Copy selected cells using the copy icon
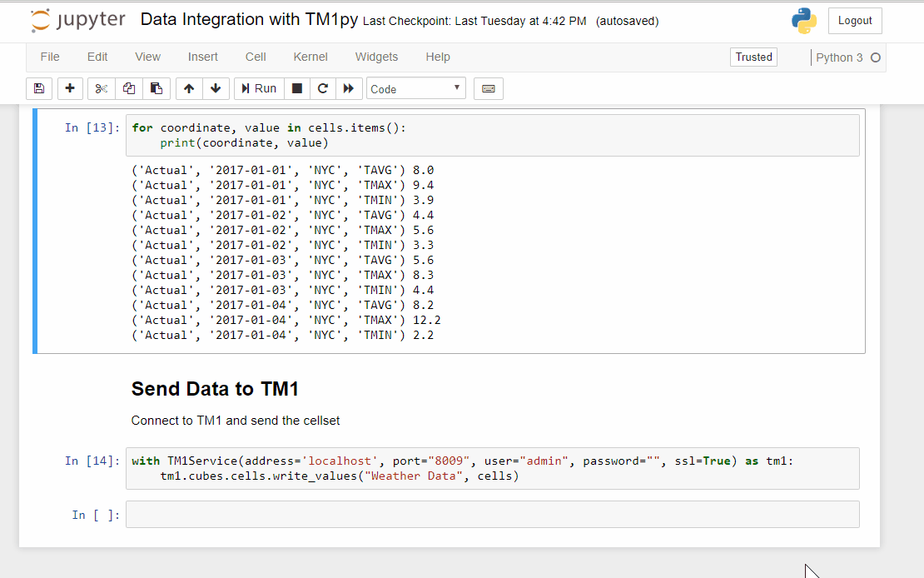924x578 pixels. click(x=129, y=88)
